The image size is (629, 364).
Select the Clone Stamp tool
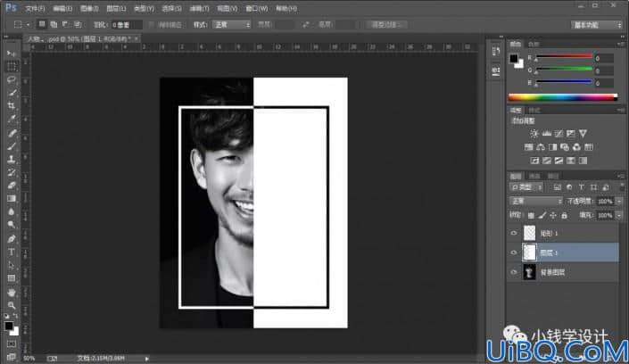click(x=12, y=159)
